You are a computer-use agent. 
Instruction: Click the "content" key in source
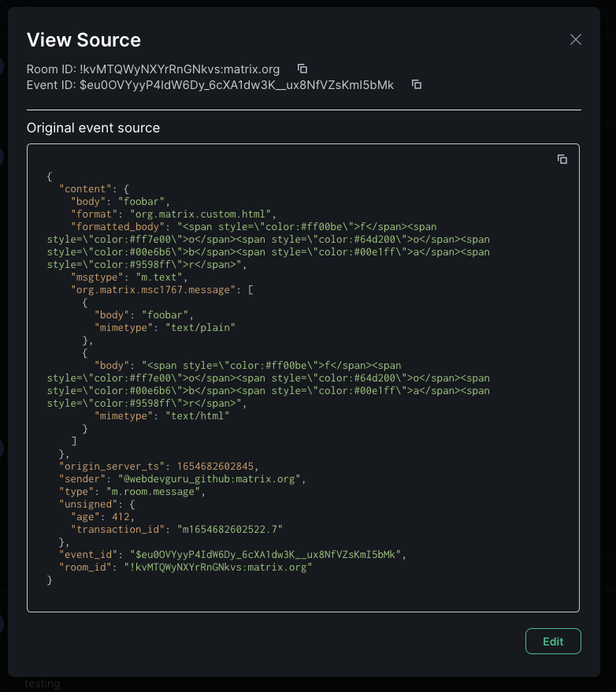[x=85, y=189]
